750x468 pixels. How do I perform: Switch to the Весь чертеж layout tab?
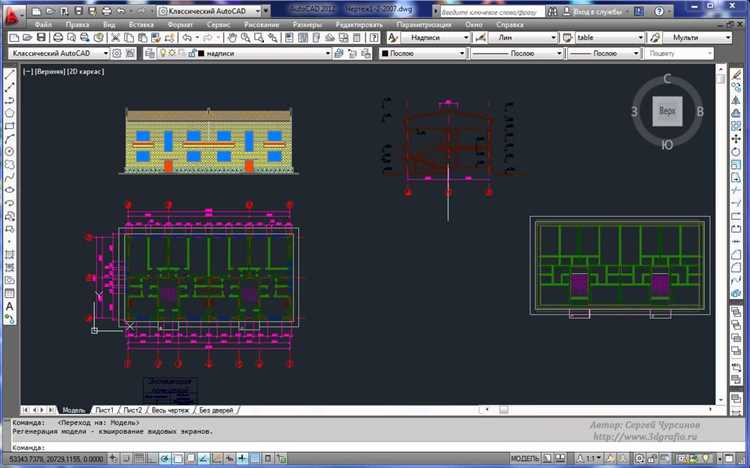tap(170, 411)
